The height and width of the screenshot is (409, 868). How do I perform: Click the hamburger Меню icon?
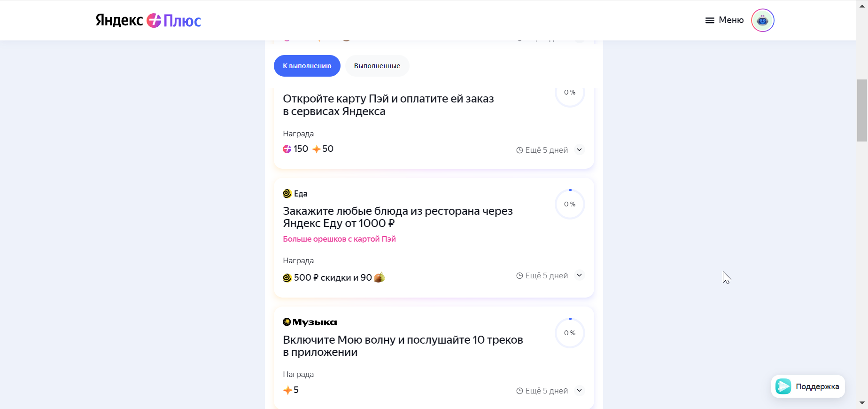(x=710, y=20)
